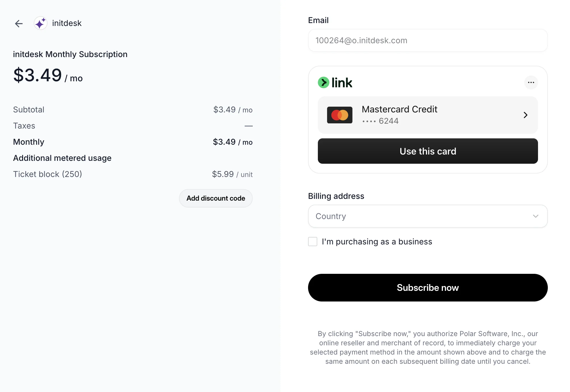Screen dimensions: 570x392
Task: Open the Link ellipsis options menu
Action: click(531, 82)
